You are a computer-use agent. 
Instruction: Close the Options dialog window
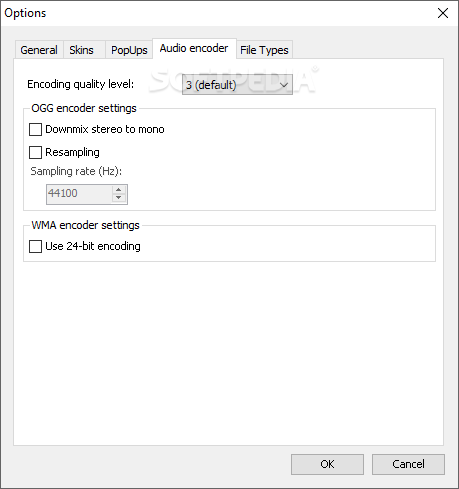(x=443, y=13)
